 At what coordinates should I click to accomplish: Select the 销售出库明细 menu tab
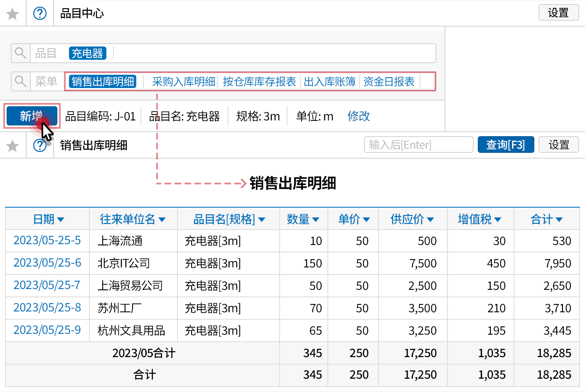pos(103,81)
